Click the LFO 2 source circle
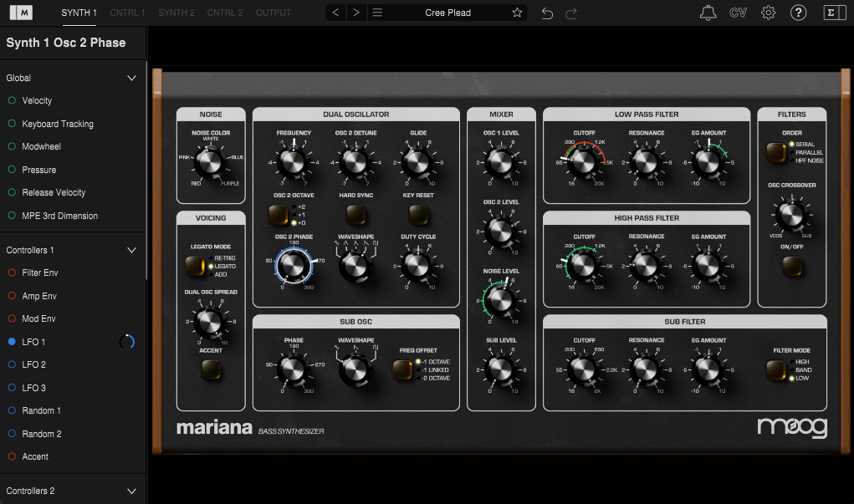 point(12,364)
